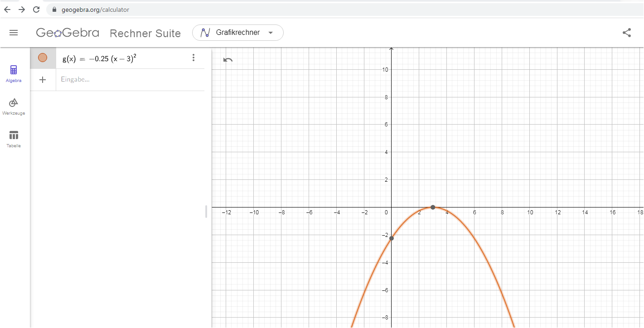Open the Grafikrechner app switcher dropdown
Screen dimensions: 644x328
coord(238,33)
